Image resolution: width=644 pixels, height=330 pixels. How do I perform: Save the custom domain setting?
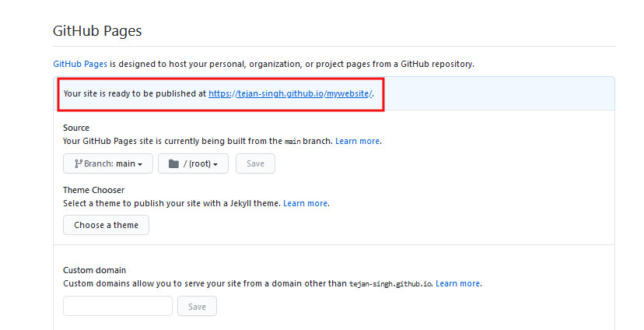(x=197, y=307)
